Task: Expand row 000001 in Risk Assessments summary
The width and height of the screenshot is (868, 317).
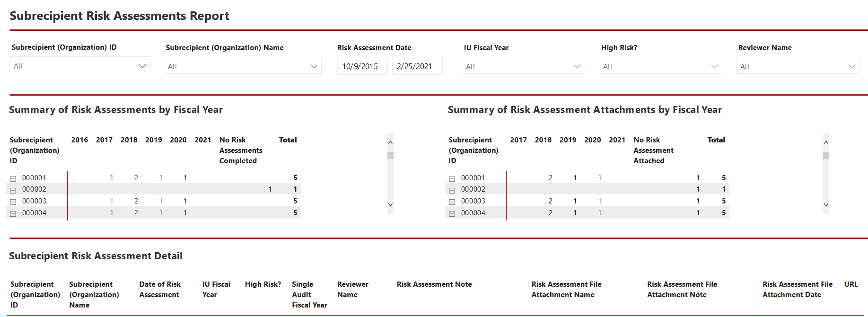Action: point(13,178)
